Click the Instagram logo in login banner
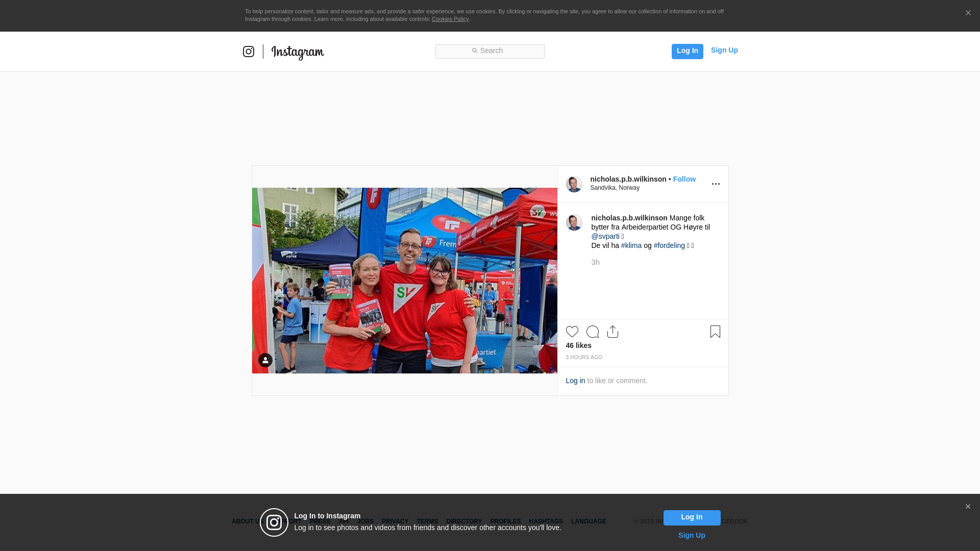The width and height of the screenshot is (980, 551). point(274,522)
